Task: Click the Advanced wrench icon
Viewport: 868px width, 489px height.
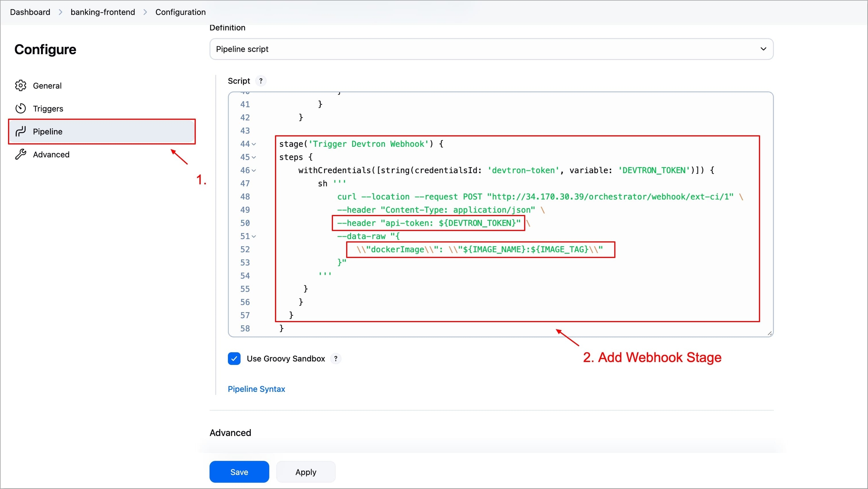Action: point(21,154)
